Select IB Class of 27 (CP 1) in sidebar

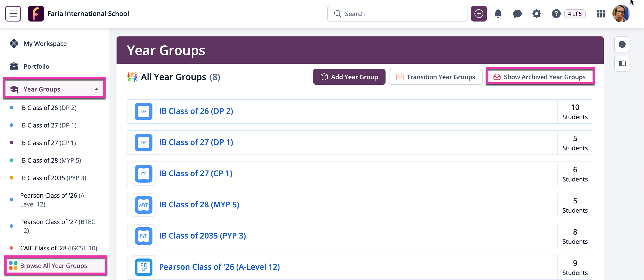48,143
